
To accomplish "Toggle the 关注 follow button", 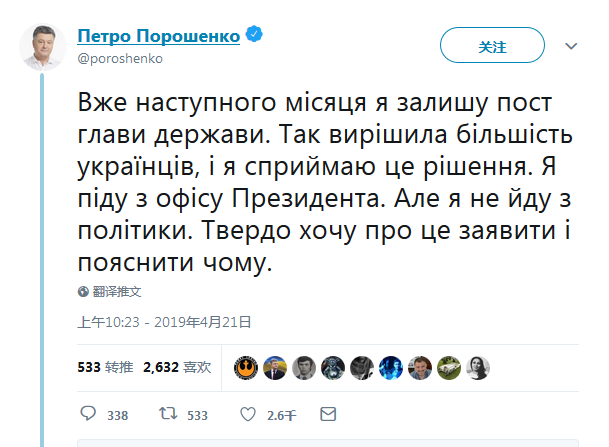I will tap(492, 46).
